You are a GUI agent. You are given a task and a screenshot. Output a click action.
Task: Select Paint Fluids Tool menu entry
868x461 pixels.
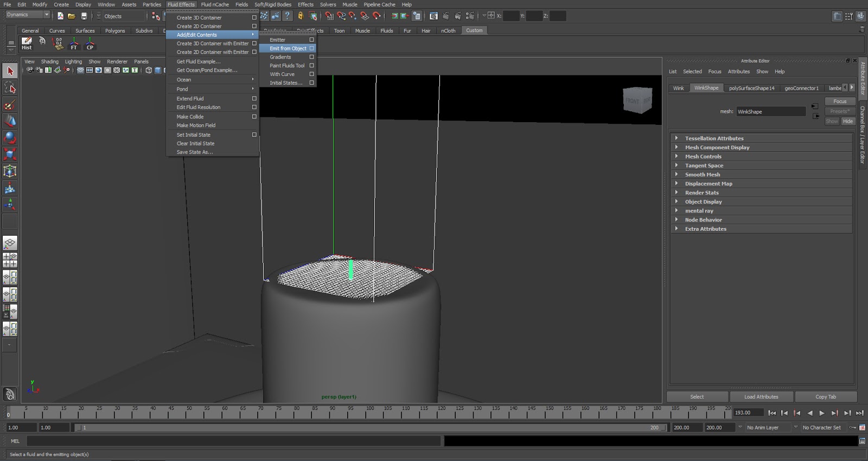click(288, 66)
